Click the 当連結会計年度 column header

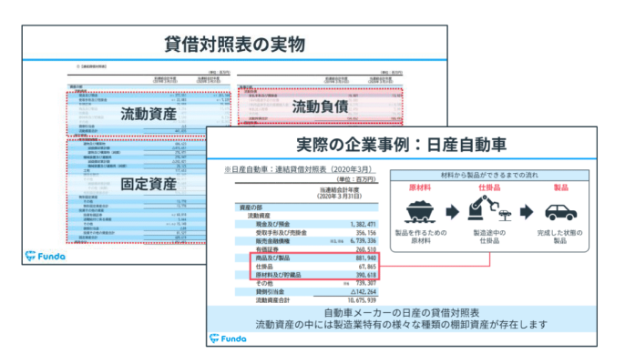pyautogui.click(x=340, y=193)
